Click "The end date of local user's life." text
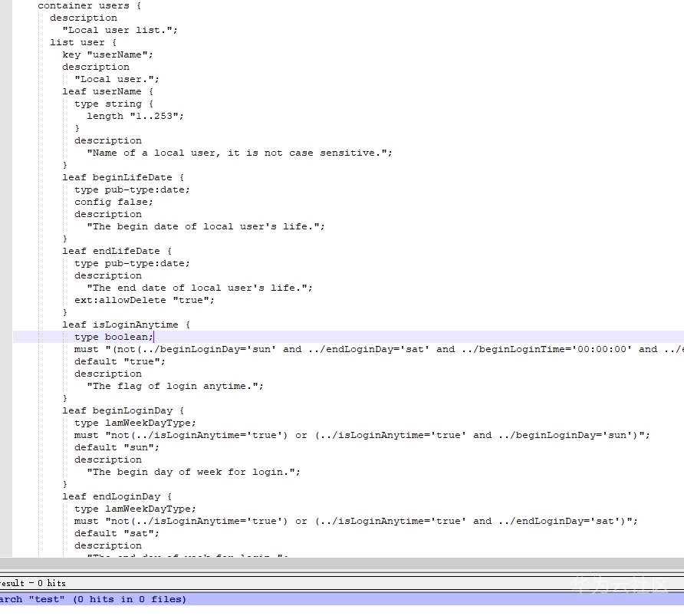This screenshot has width=684, height=616. [200, 288]
